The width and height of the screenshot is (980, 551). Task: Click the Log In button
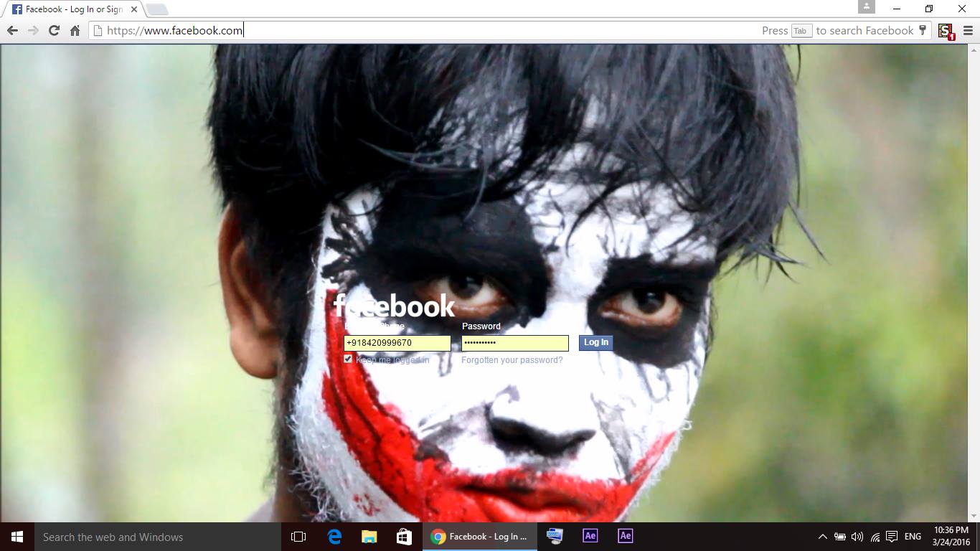pyautogui.click(x=596, y=342)
